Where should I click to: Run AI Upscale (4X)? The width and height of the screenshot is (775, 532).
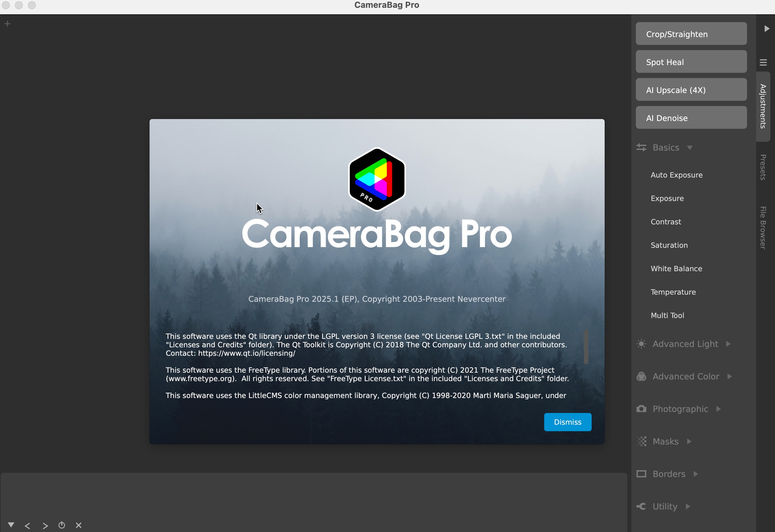point(691,90)
